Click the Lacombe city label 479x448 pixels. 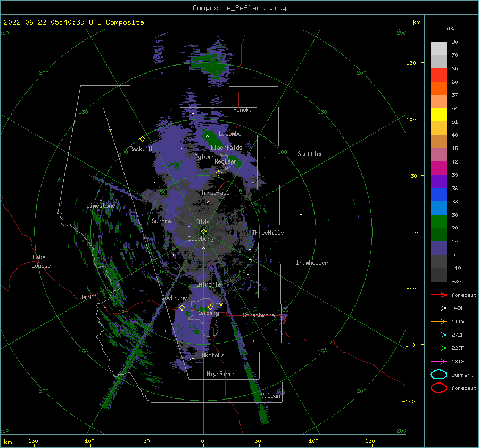[230, 134]
